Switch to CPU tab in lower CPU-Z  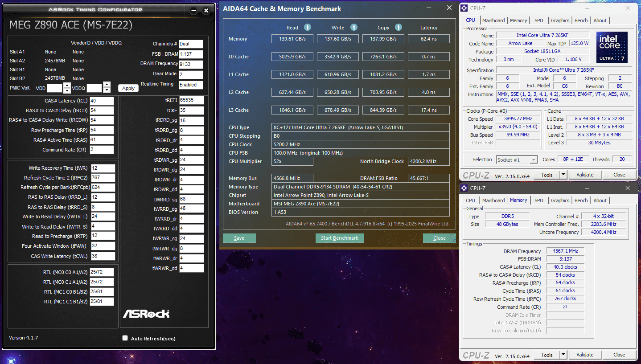(470, 200)
